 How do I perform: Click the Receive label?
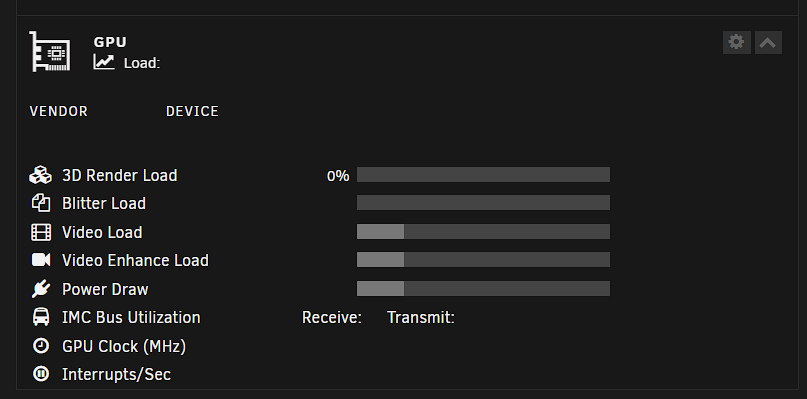point(331,317)
